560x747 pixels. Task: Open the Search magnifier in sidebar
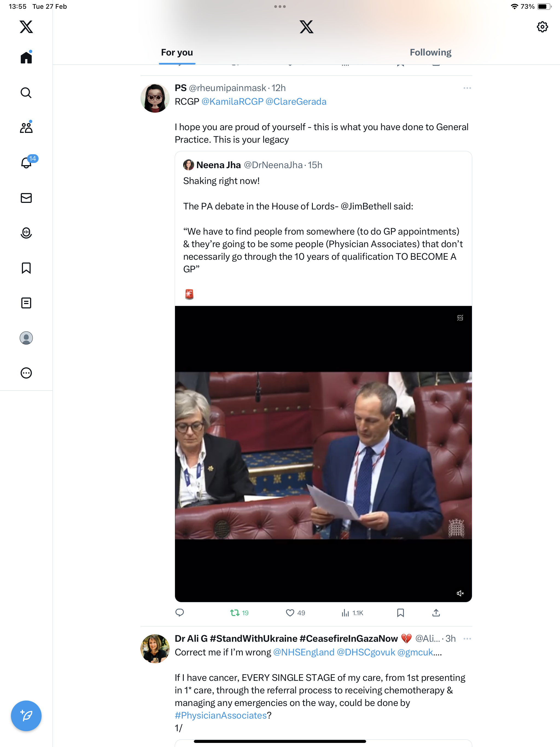pyautogui.click(x=26, y=92)
